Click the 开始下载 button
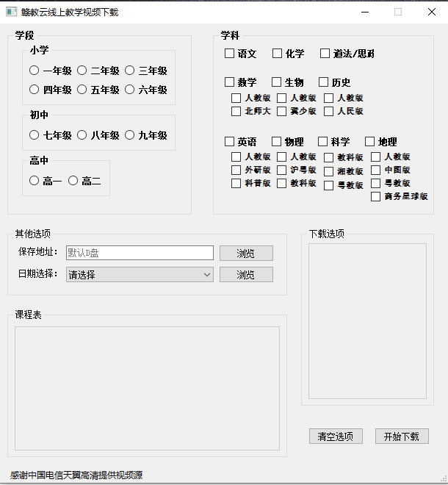The height and width of the screenshot is (485, 448). pyautogui.click(x=402, y=436)
